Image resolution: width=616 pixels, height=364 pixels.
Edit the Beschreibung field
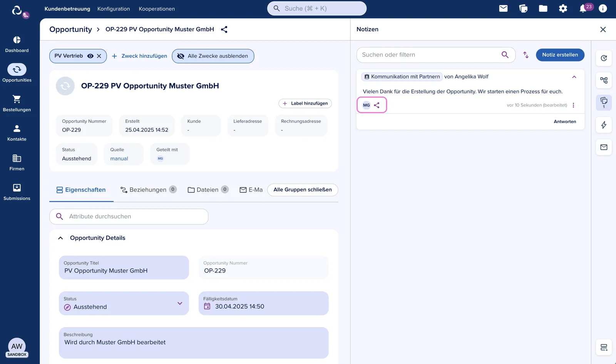[194, 343]
